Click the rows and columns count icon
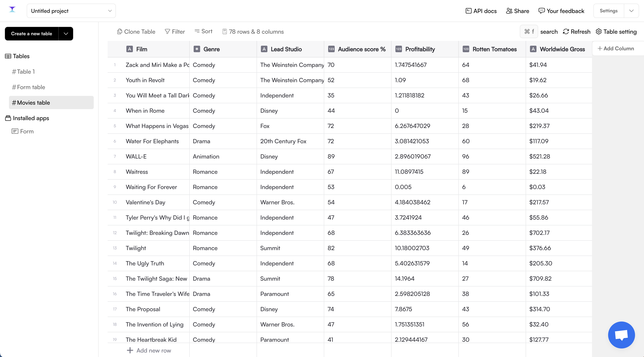The width and height of the screenshot is (644, 357). click(224, 31)
